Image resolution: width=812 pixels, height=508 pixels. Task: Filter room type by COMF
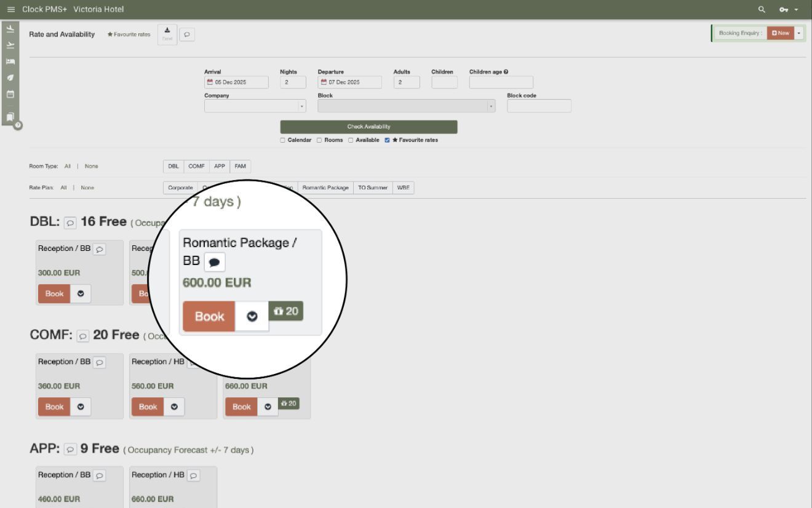(x=196, y=166)
